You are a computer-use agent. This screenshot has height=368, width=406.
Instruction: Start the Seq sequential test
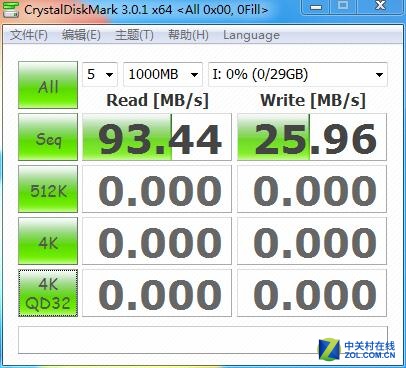click(x=48, y=137)
